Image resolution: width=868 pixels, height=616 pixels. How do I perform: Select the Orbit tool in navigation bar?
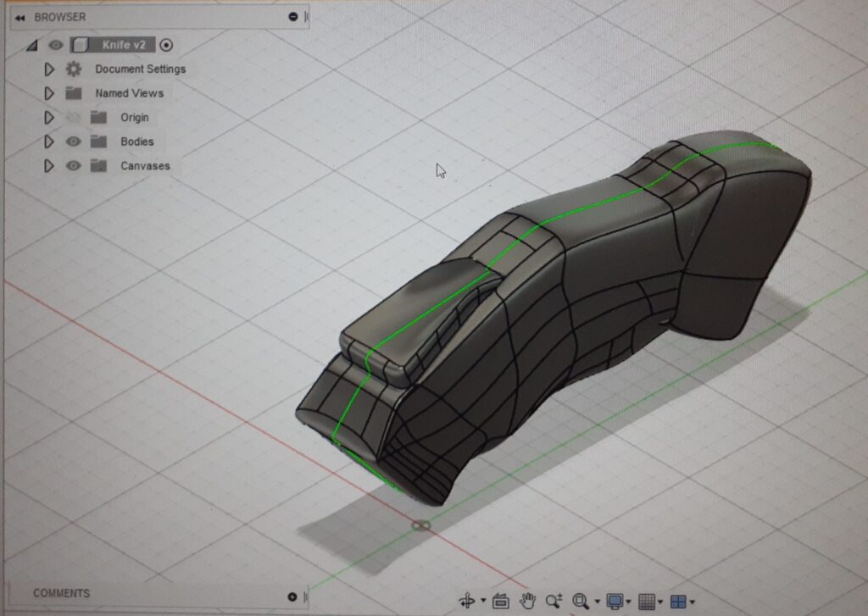pos(466,601)
